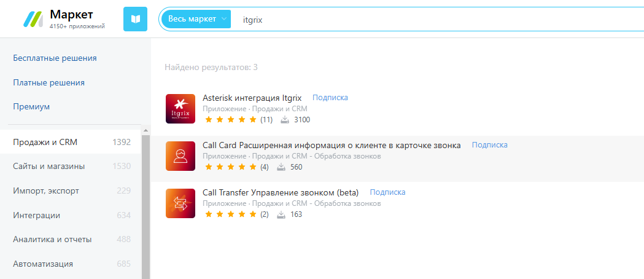
Task: Click the download icon beside 163
Action: 281,214
